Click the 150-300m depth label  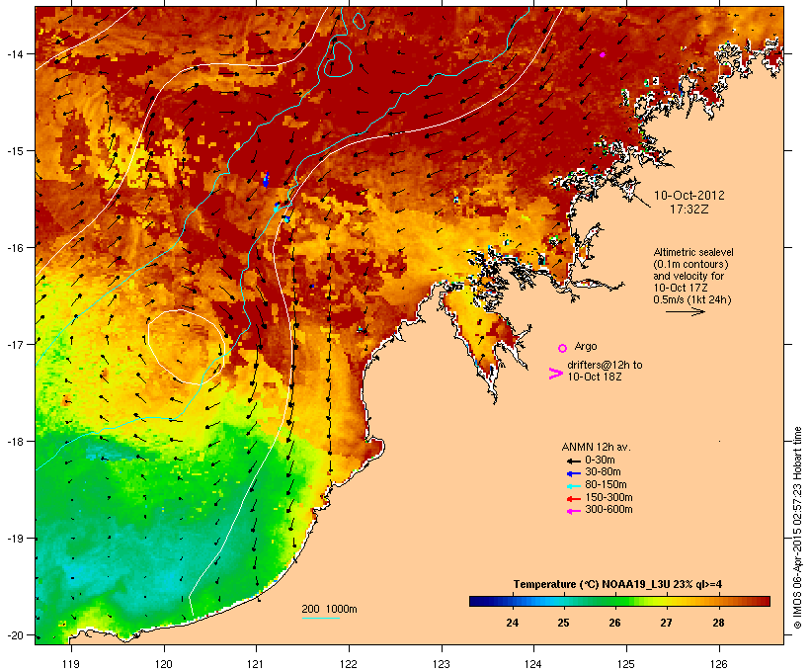(x=608, y=497)
